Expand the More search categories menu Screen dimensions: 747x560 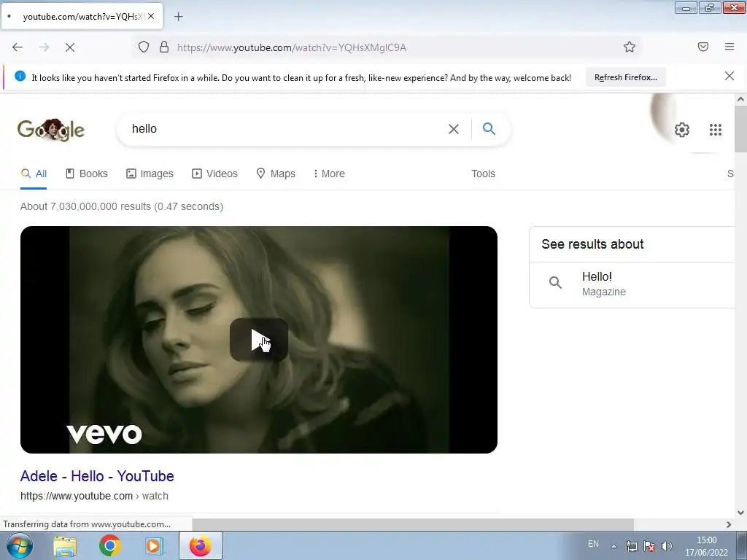pos(329,174)
